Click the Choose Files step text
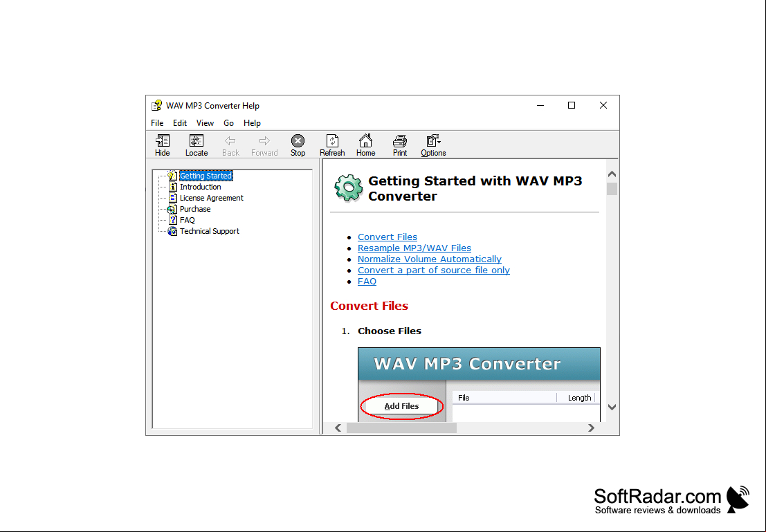 pyautogui.click(x=390, y=331)
